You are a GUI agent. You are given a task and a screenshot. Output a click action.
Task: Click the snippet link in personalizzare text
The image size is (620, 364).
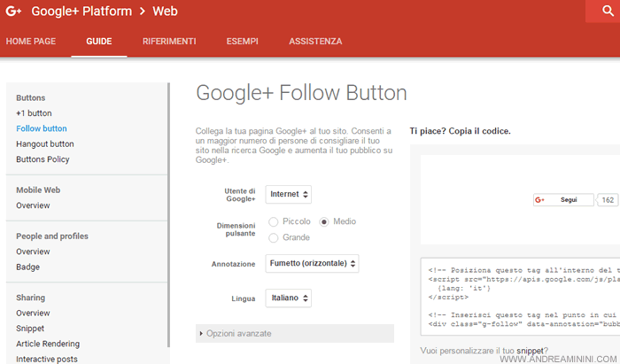point(530,351)
